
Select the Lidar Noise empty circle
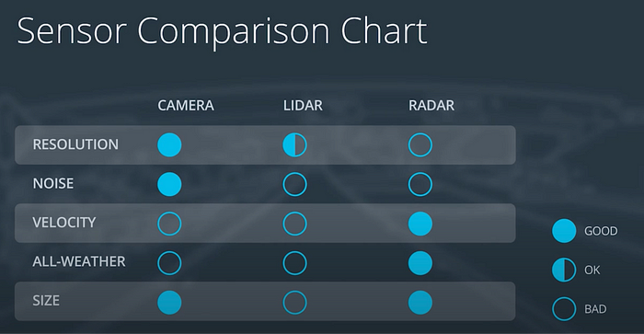coord(295,184)
